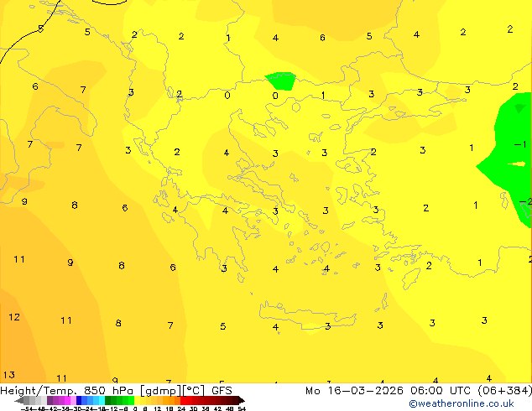532x411 pixels.
Task: Click the dark red arrow end of color scale
Action: coord(242,400)
